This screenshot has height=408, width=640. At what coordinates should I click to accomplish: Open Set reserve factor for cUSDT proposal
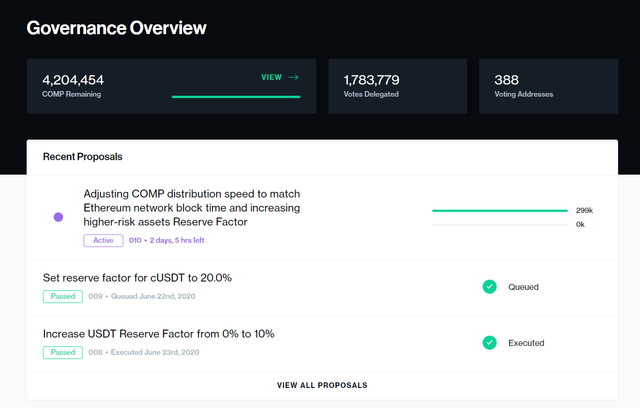coord(137,278)
